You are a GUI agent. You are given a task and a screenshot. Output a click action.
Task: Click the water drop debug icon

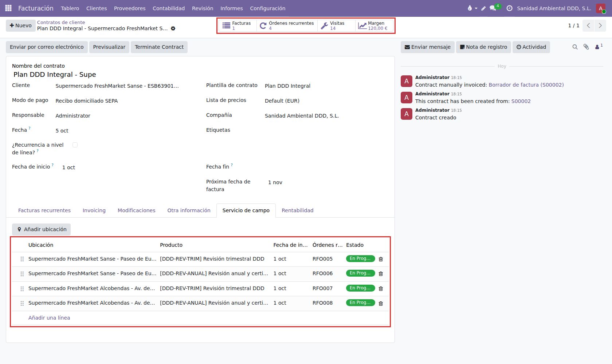470,8
